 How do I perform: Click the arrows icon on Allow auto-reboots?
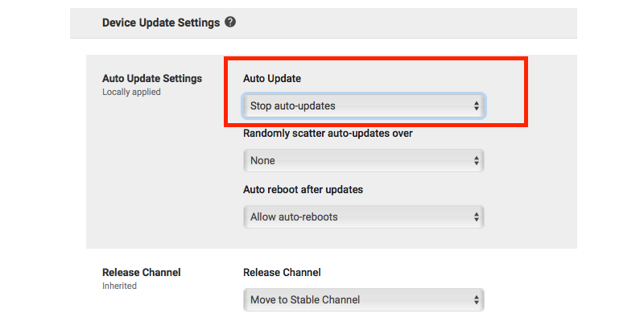point(476,217)
